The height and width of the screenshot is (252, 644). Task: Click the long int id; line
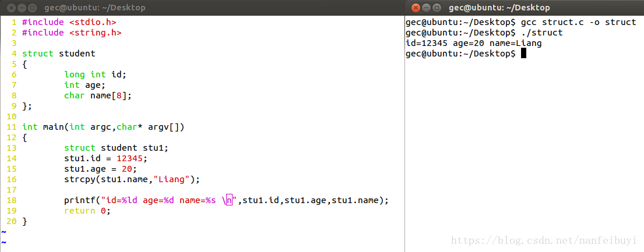[96, 74]
